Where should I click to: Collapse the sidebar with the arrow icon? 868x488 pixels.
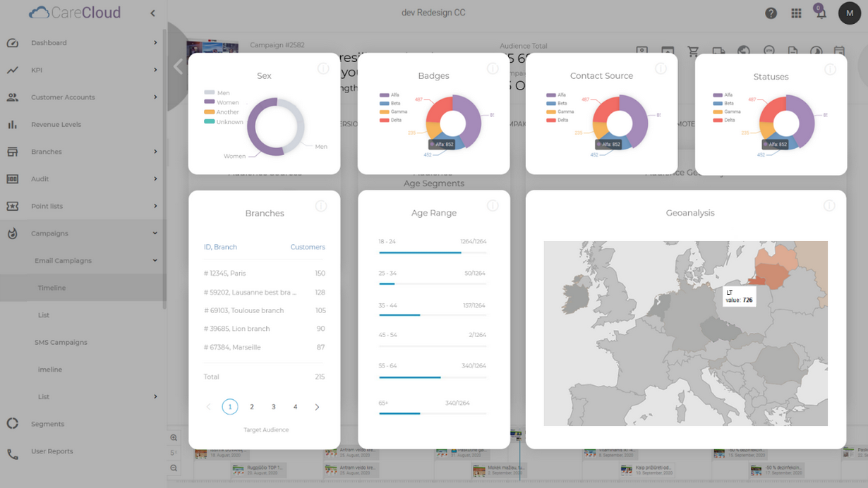(153, 13)
